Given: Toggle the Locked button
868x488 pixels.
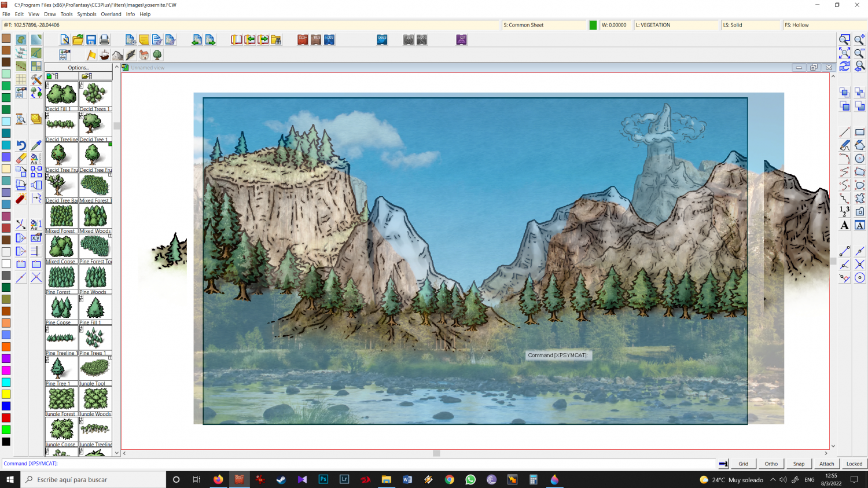Looking at the screenshot, I should pyautogui.click(x=854, y=464).
